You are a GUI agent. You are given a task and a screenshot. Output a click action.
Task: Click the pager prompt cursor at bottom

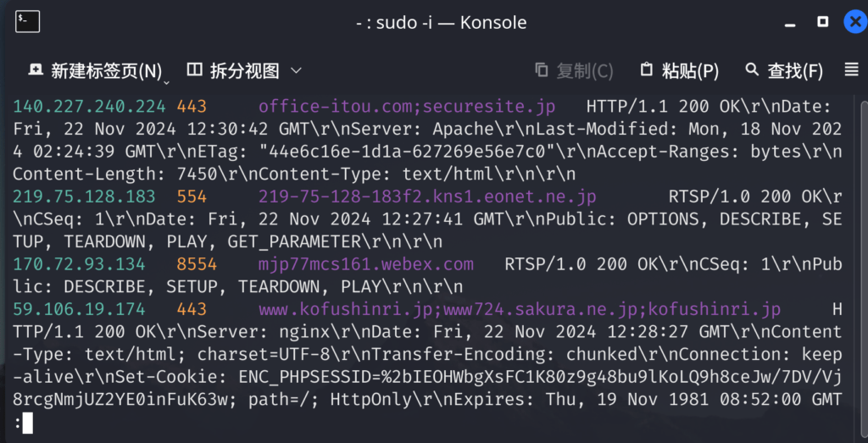[x=28, y=424]
